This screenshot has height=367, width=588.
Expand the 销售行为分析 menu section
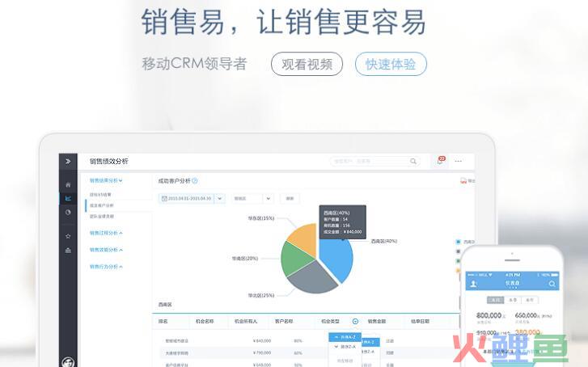pyautogui.click(x=106, y=267)
